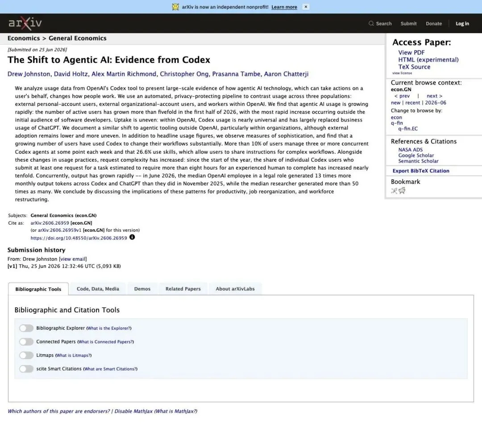Screen dimensions: 482x448
Task: Click the arXiv:2606.26959v1 version link
Action: pos(60,230)
